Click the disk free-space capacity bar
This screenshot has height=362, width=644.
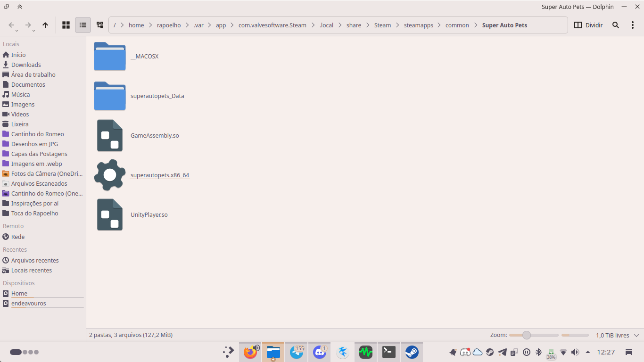(x=575, y=335)
